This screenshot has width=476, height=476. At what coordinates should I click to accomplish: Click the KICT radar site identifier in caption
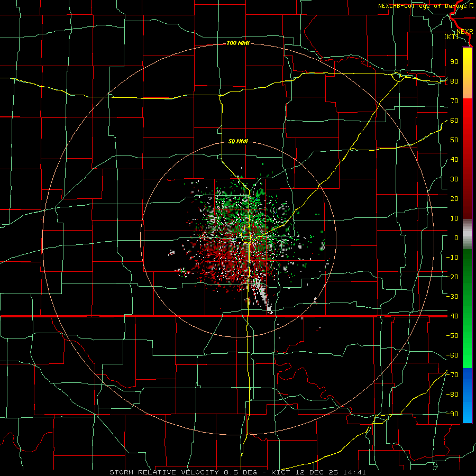pyautogui.click(x=281, y=472)
